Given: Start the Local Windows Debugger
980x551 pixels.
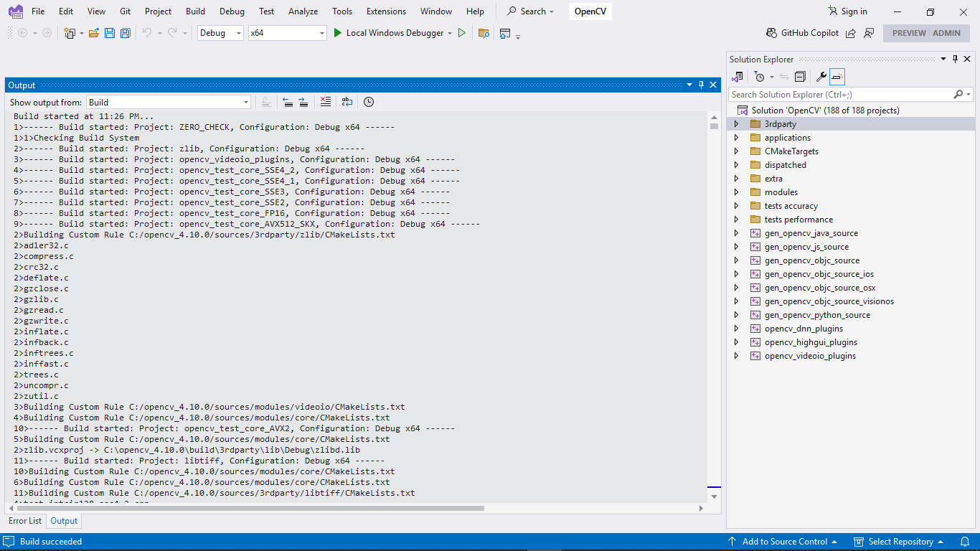Looking at the screenshot, I should (388, 33).
